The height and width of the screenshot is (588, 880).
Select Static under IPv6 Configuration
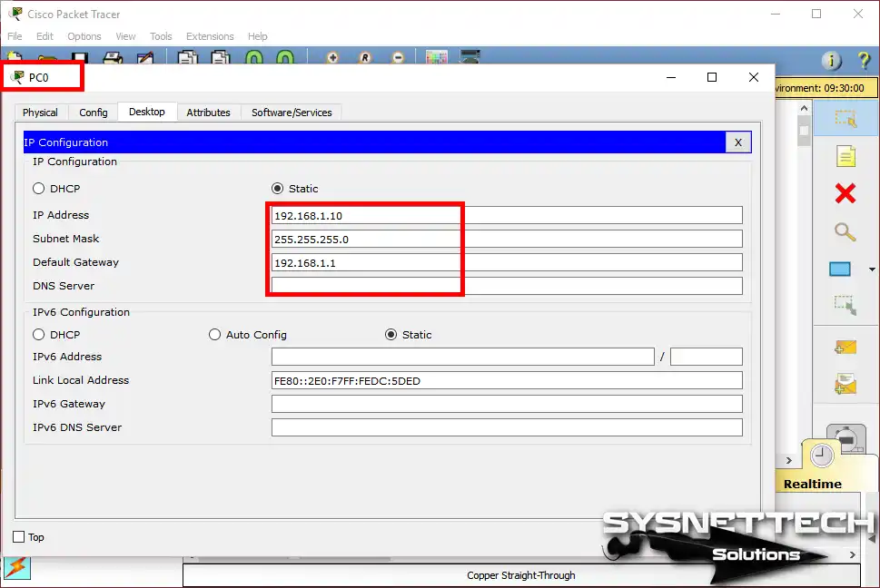[391, 335]
